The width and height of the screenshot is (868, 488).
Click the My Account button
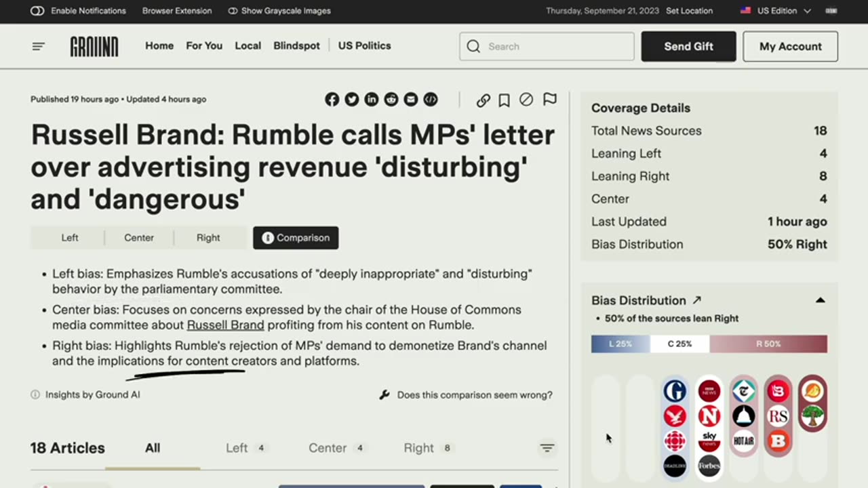pos(790,46)
